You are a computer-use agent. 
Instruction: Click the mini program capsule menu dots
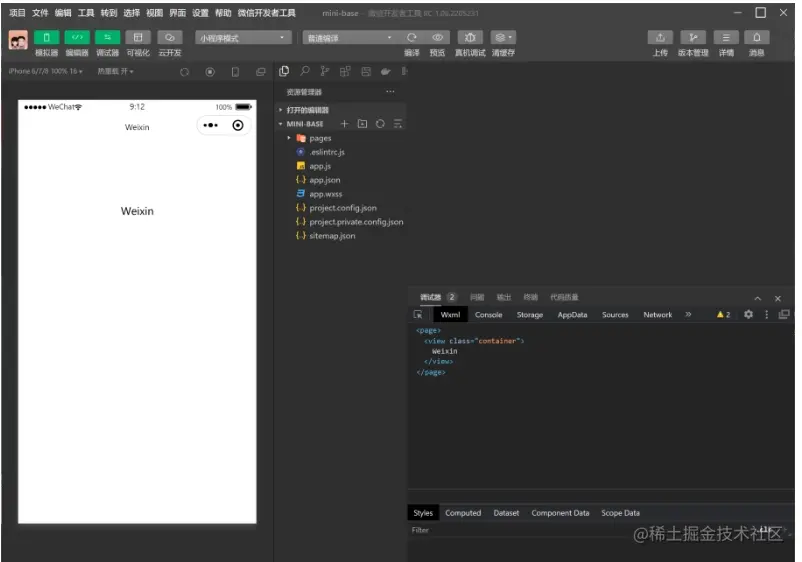210,125
